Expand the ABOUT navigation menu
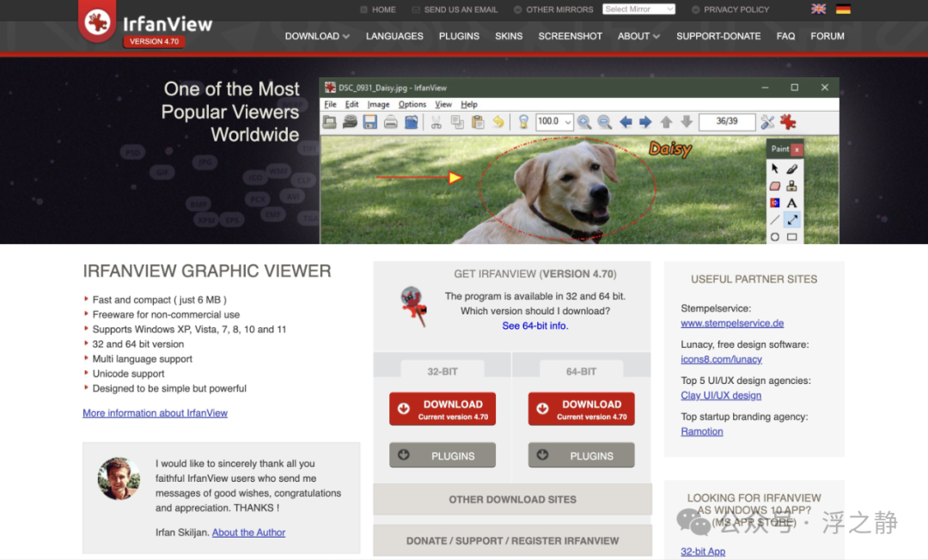The image size is (928, 560). click(x=638, y=36)
